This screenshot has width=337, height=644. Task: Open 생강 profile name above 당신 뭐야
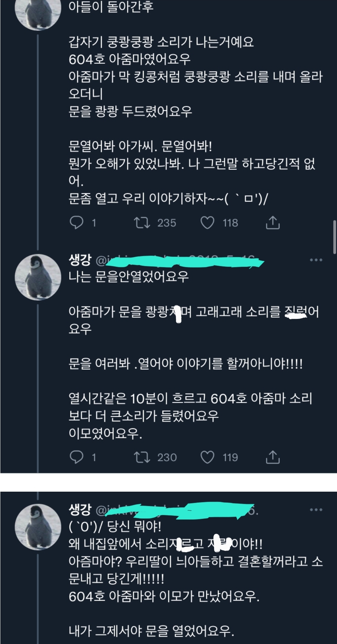coord(80,509)
